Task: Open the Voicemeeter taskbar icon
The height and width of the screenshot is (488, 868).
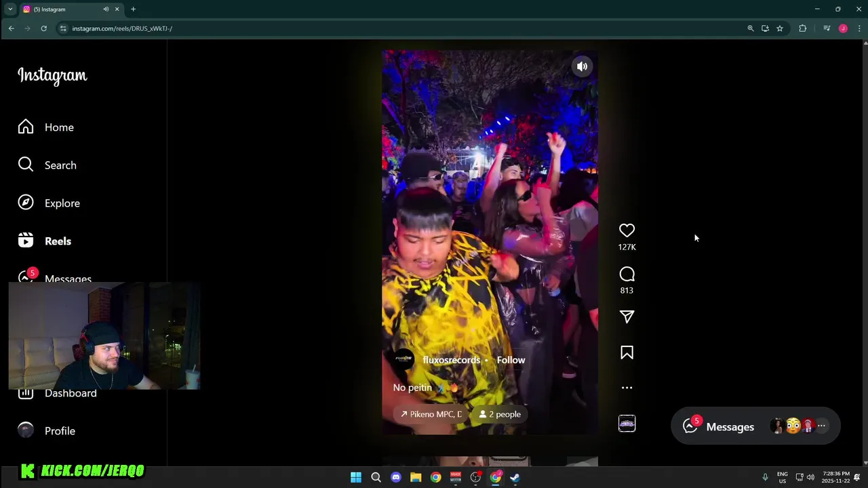Action: [x=456, y=477]
